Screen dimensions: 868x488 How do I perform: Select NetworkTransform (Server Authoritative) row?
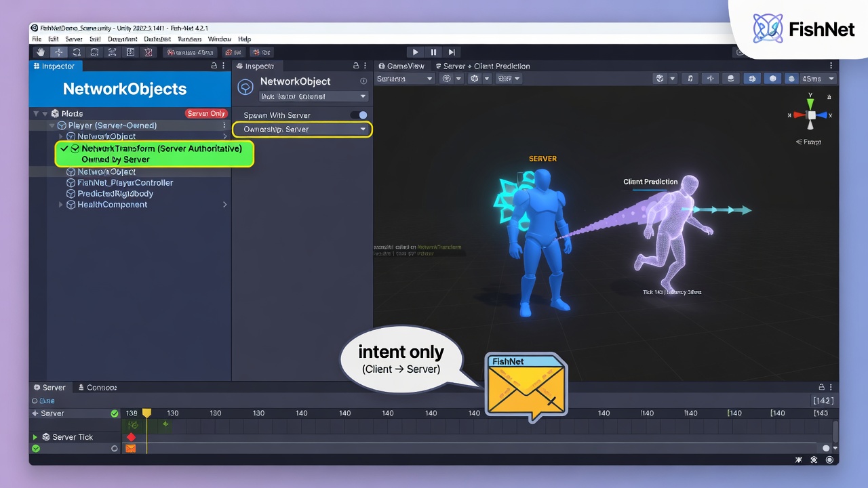click(154, 154)
